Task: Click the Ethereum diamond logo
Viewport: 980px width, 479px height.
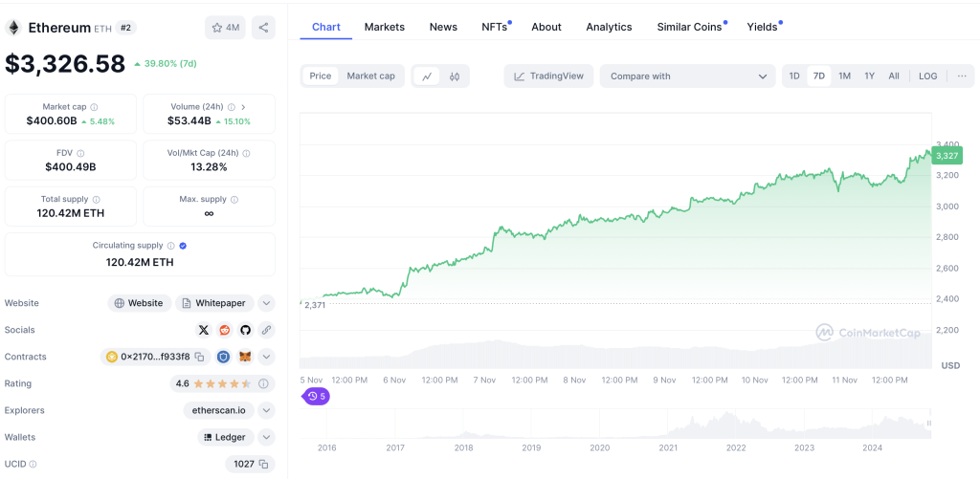Action: pos(12,28)
